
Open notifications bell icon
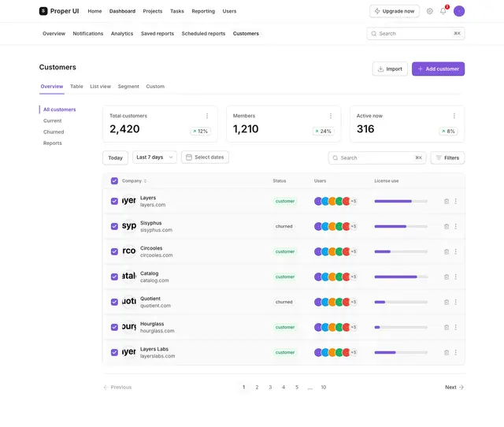pyautogui.click(x=443, y=11)
